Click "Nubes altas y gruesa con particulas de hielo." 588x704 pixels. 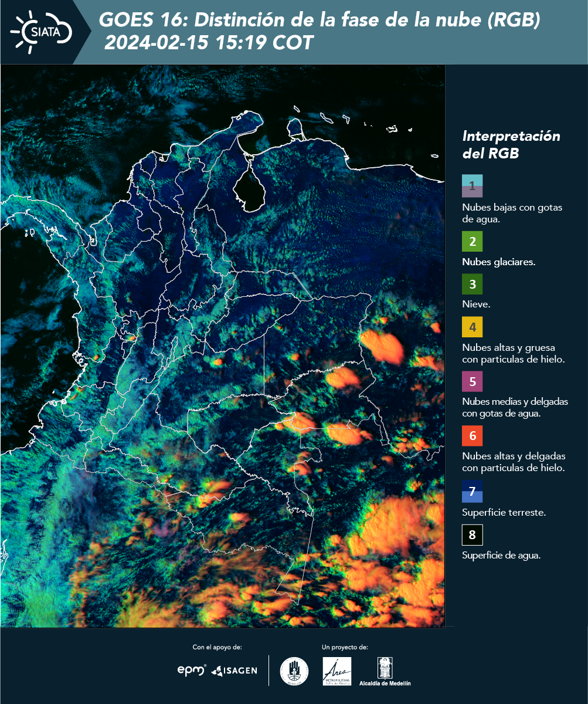pyautogui.click(x=513, y=353)
